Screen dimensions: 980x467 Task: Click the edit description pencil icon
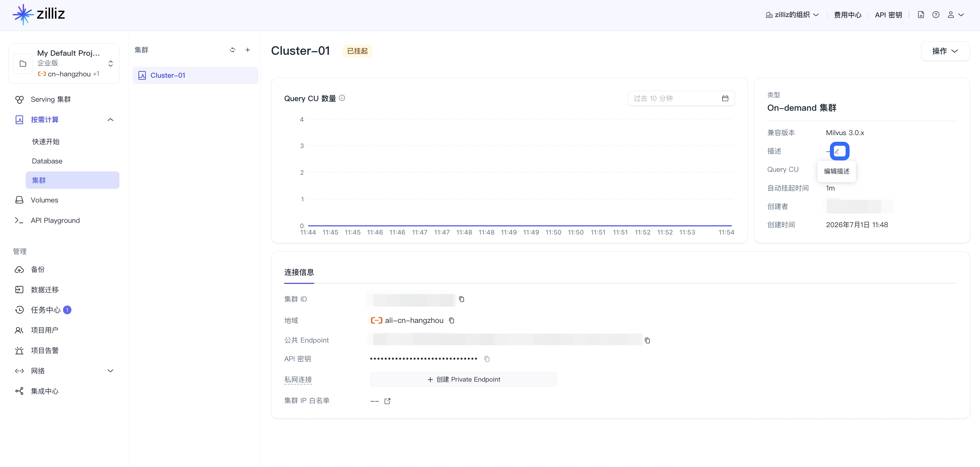click(x=839, y=151)
